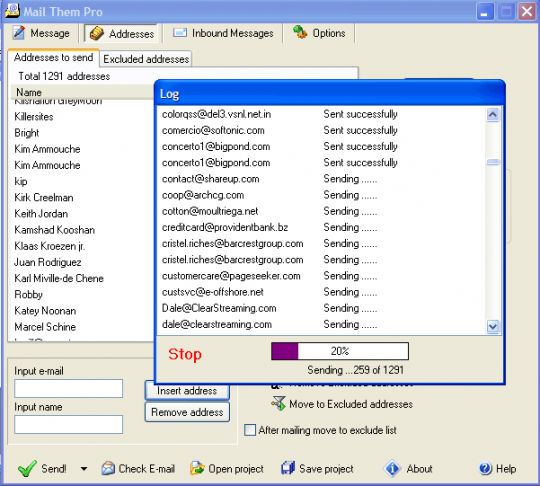Screen dimensions: 540x486
Task: Stop the mailing in the Log window
Action: (185, 354)
